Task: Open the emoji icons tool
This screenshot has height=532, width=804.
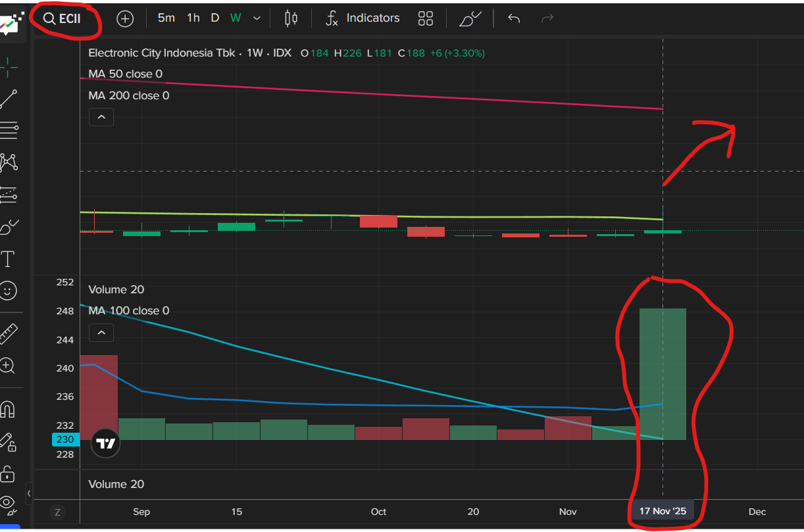Action: [x=9, y=290]
